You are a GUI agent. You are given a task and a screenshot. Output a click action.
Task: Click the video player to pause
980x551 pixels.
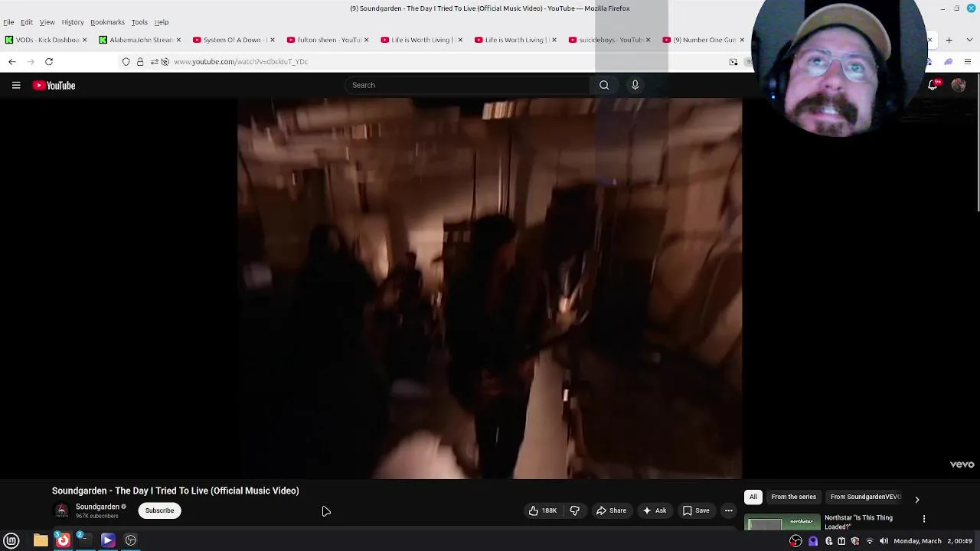point(489,288)
